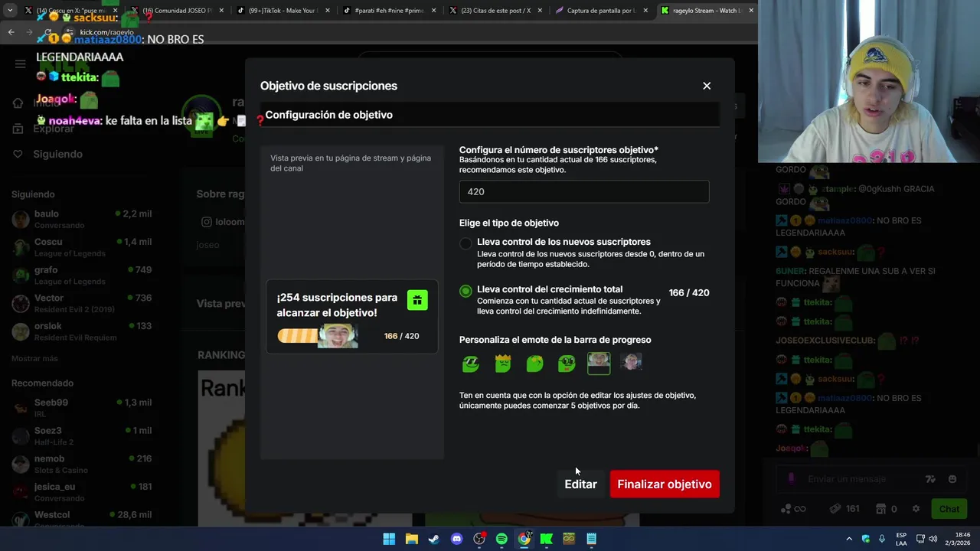
Task: Open Windows Start menu
Action: click(389, 539)
